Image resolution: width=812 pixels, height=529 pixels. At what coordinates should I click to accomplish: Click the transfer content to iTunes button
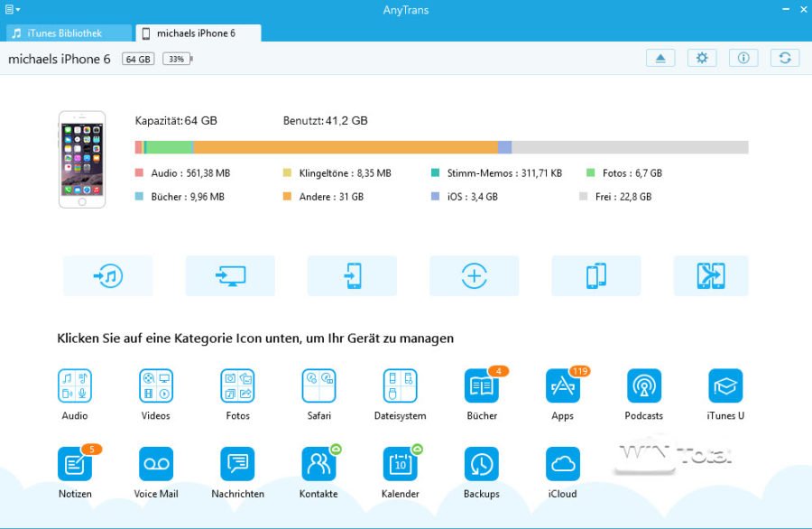[107, 275]
